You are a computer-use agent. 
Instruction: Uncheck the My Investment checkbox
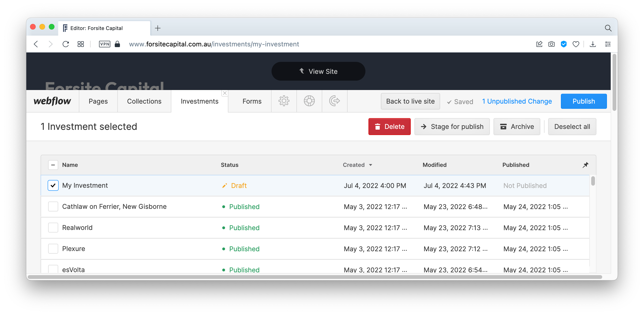[53, 185]
